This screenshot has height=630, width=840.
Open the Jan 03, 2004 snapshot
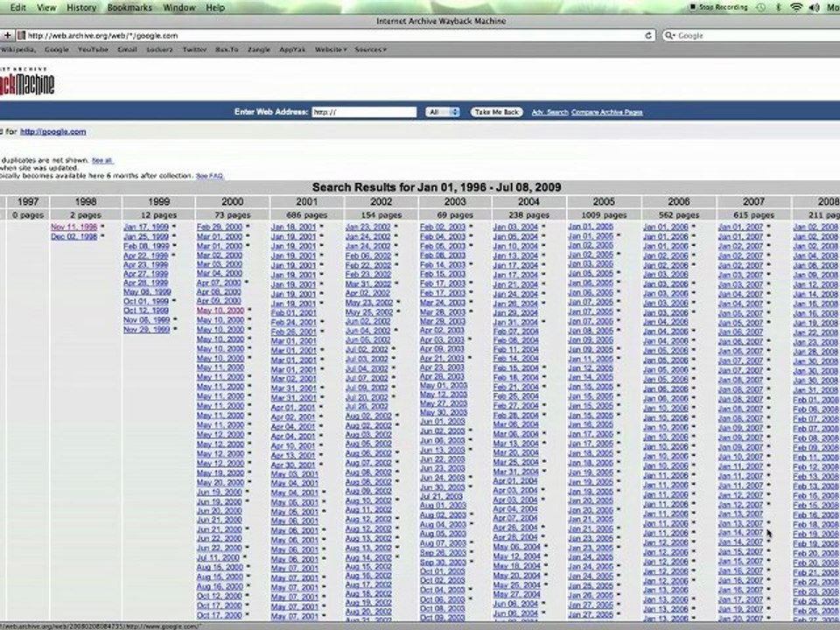click(515, 227)
